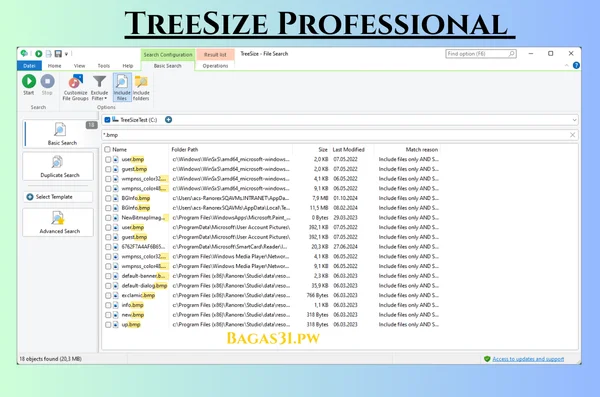
Task: Collapse the ribbon with the chevron
Action: (566, 65)
